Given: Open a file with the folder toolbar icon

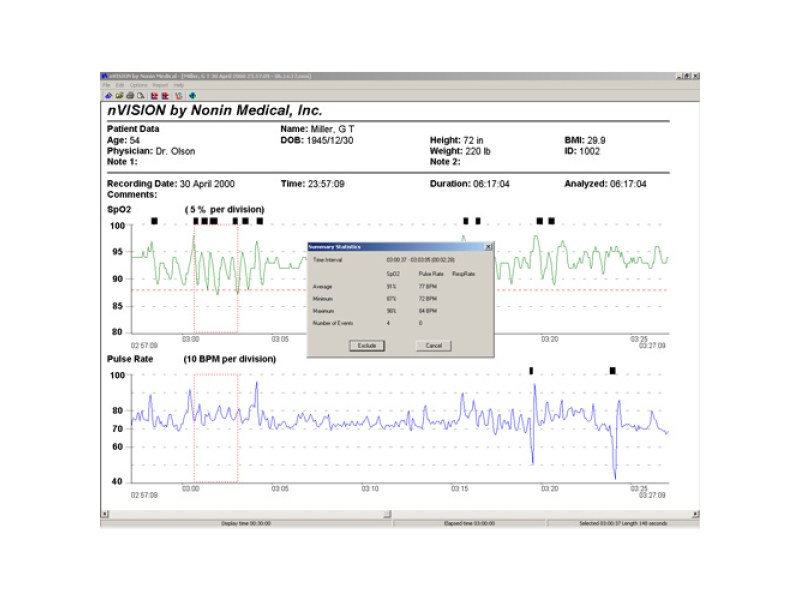Looking at the screenshot, I should [x=119, y=95].
